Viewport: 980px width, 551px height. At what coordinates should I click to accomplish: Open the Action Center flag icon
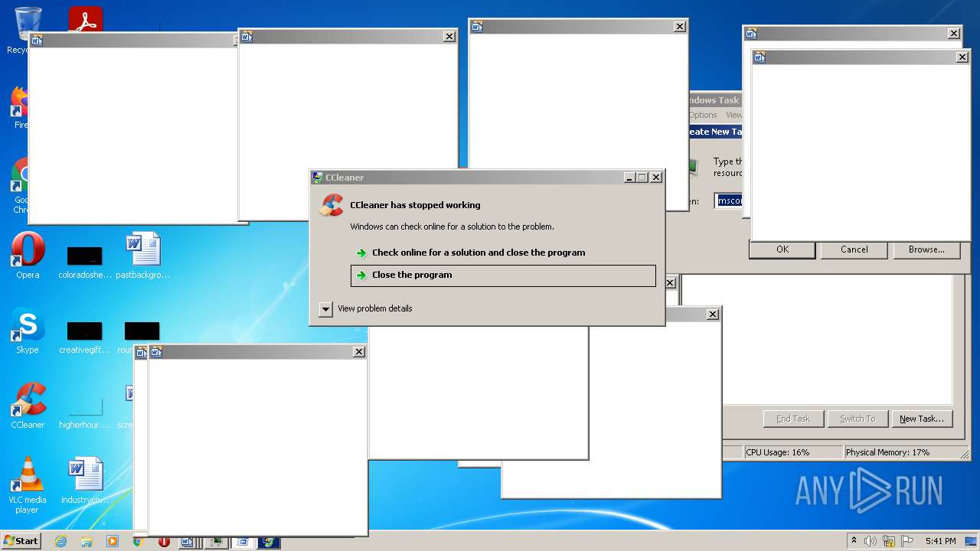(x=907, y=541)
